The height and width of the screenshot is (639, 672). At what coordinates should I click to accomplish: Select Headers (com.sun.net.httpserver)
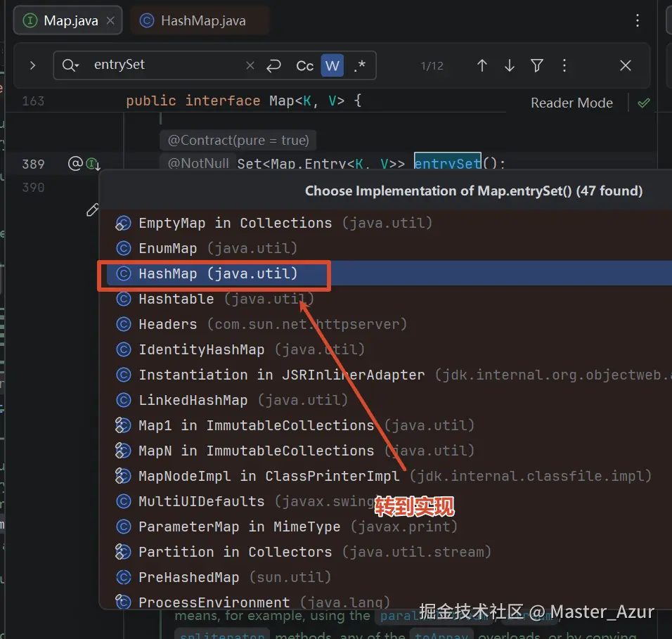[385, 324]
